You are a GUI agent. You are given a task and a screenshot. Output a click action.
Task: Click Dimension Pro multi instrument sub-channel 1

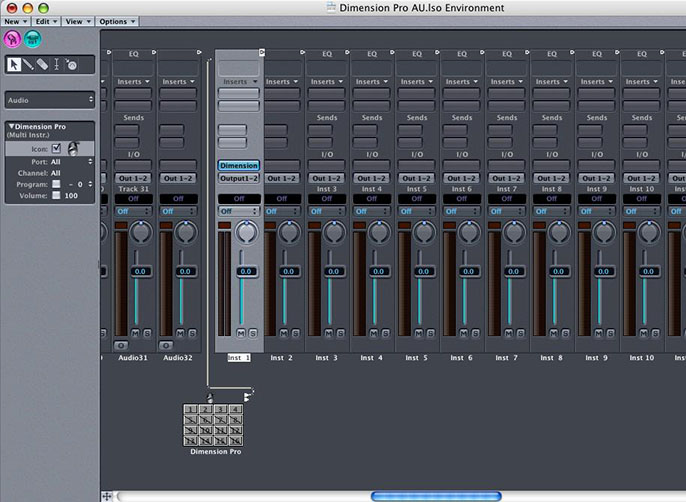coord(191,409)
